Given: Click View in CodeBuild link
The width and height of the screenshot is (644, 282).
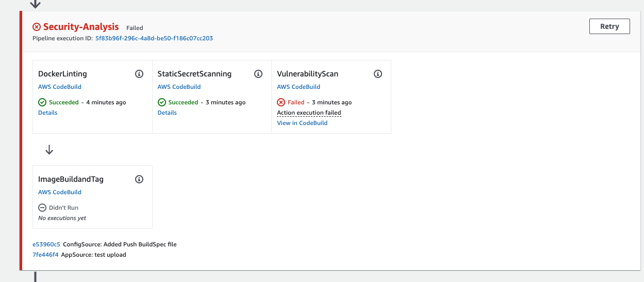Looking at the screenshot, I should (302, 123).
